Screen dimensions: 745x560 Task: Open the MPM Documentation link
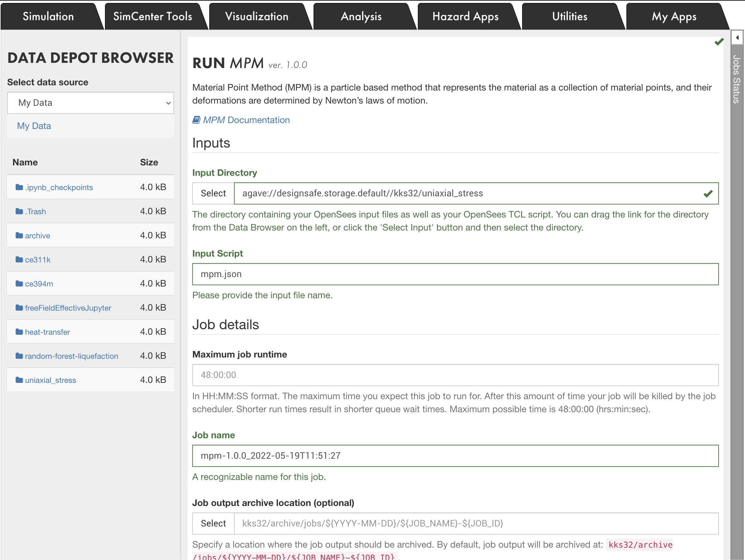coord(246,120)
